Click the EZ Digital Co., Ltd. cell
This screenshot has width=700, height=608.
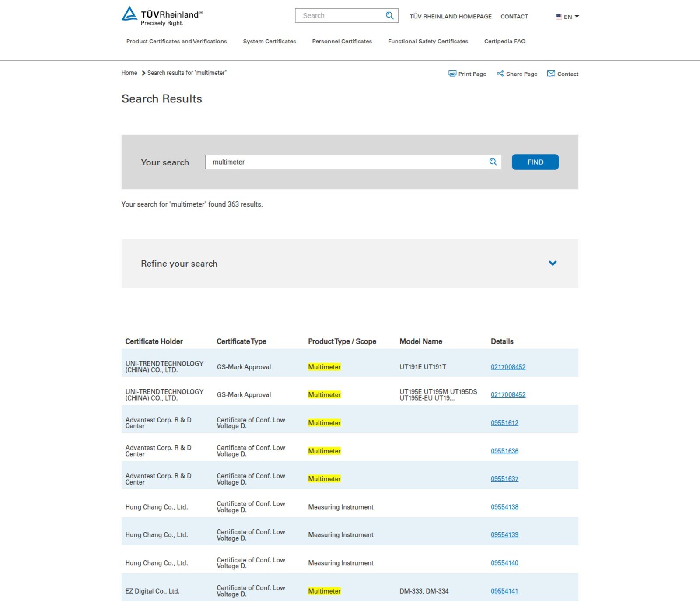point(152,591)
